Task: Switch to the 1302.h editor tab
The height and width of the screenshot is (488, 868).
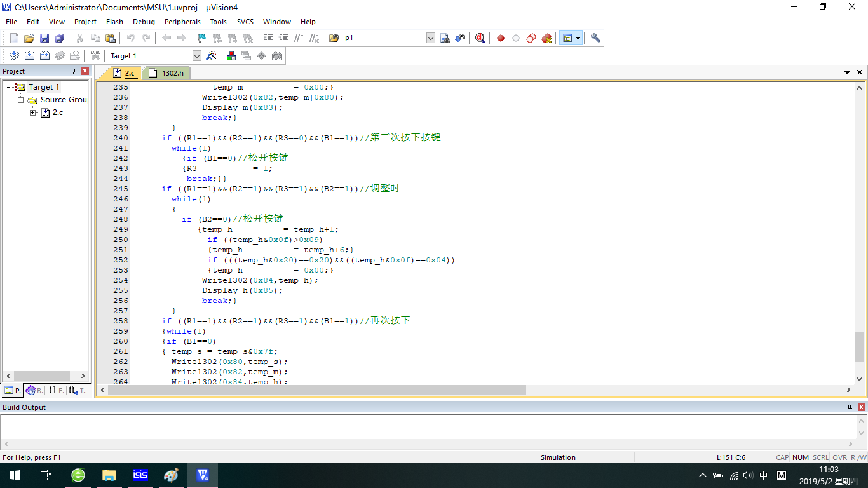Action: click(x=167, y=73)
